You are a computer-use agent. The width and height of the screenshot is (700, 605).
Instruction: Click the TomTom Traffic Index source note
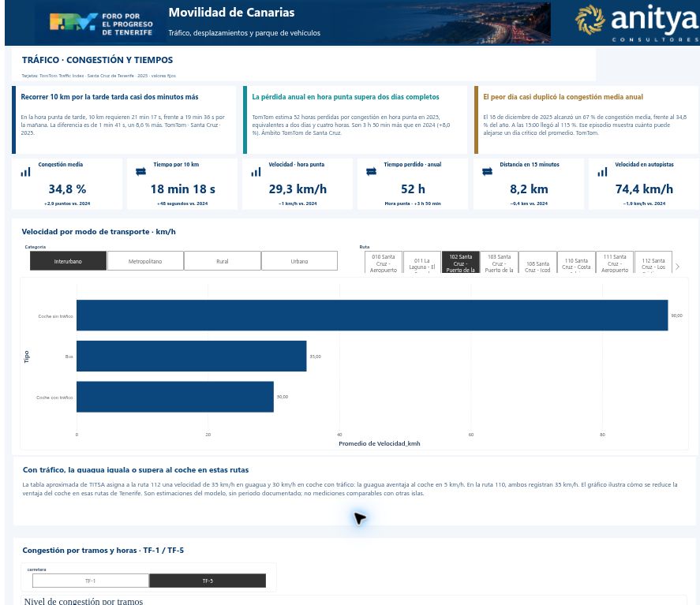[x=99, y=76]
